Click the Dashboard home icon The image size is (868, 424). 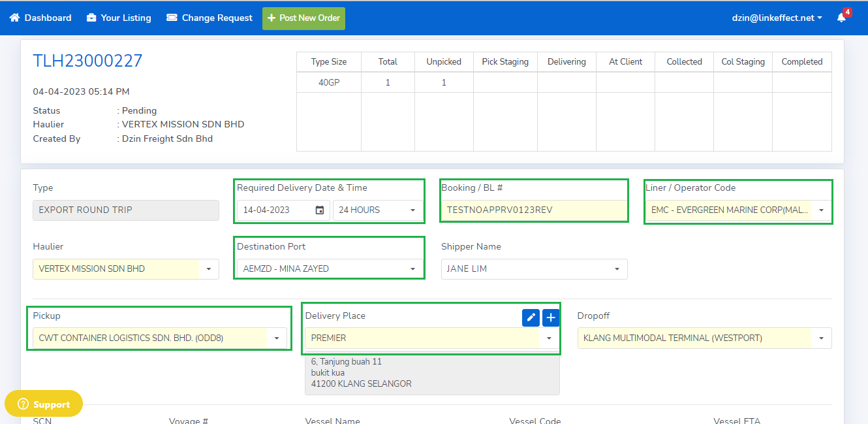pos(14,18)
